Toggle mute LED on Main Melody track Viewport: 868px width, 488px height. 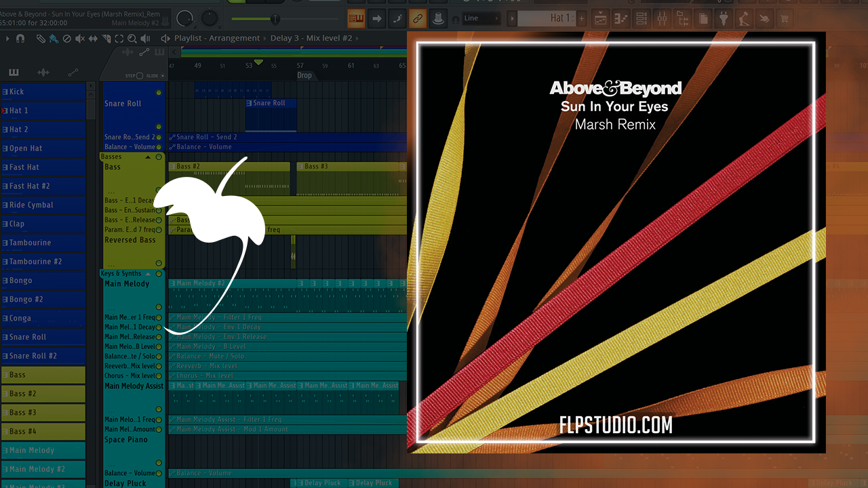pyautogui.click(x=159, y=307)
